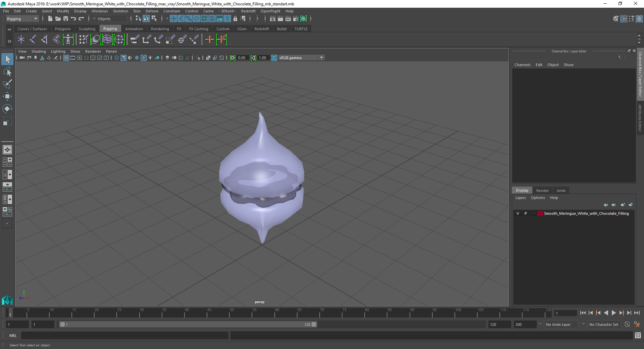The image size is (644, 349).
Task: Open the Skeleton menu
Action: click(x=120, y=11)
